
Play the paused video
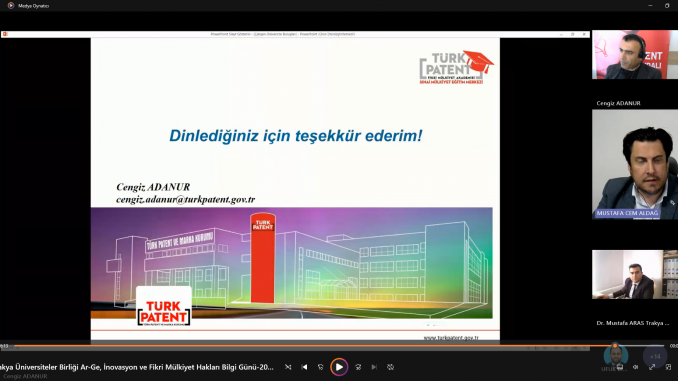click(x=339, y=367)
